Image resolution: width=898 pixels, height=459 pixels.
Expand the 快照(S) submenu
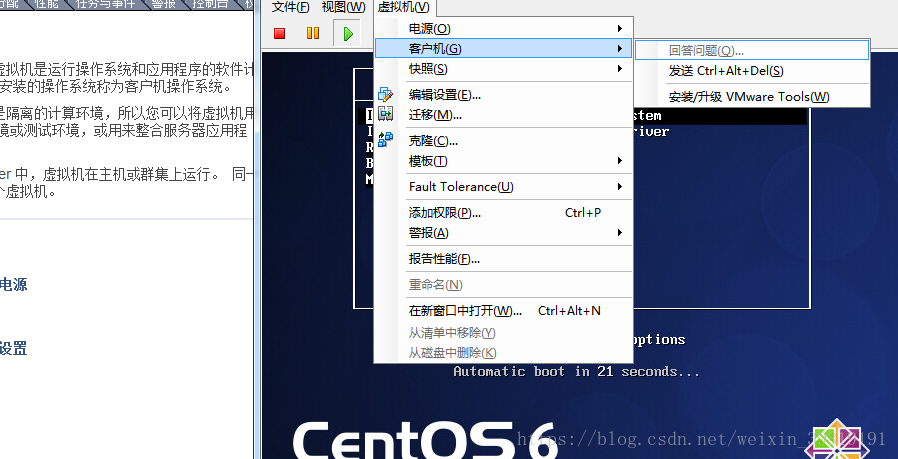[503, 69]
